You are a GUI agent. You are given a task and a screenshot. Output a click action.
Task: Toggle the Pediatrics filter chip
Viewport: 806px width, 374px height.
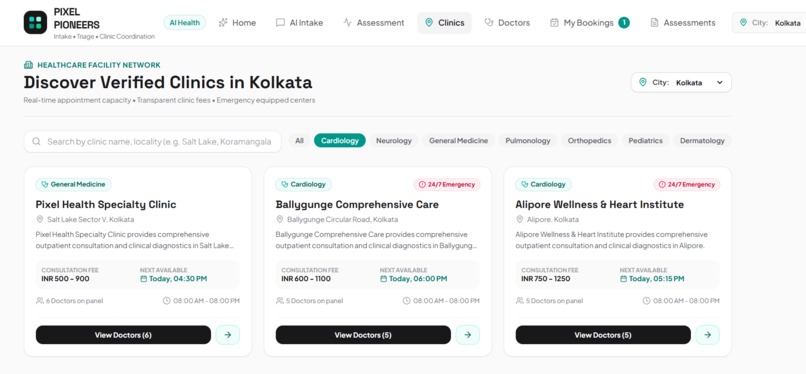click(x=646, y=141)
